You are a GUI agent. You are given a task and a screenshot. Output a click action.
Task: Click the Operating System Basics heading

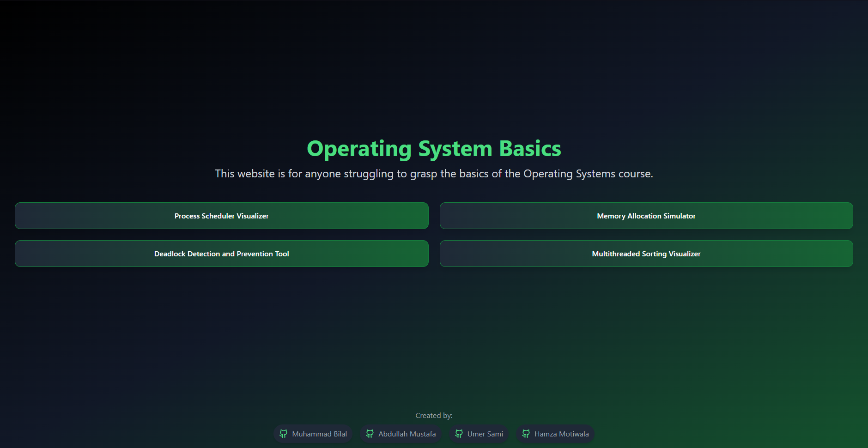coord(434,149)
